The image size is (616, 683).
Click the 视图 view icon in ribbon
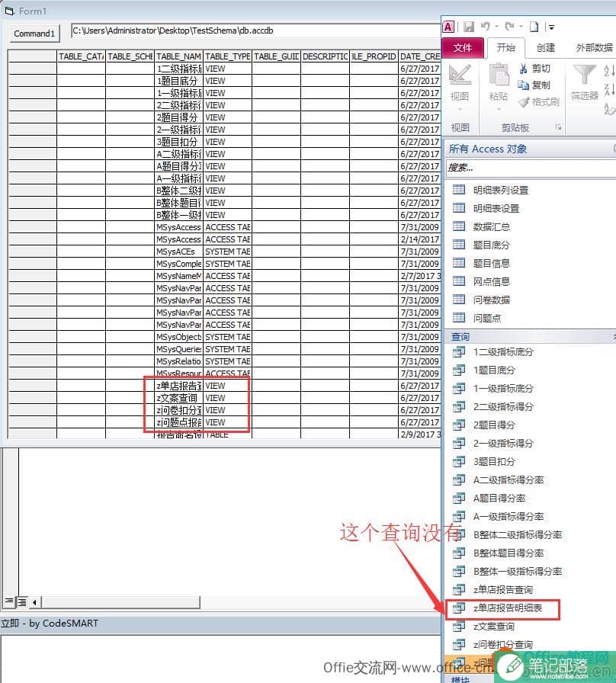tap(460, 75)
